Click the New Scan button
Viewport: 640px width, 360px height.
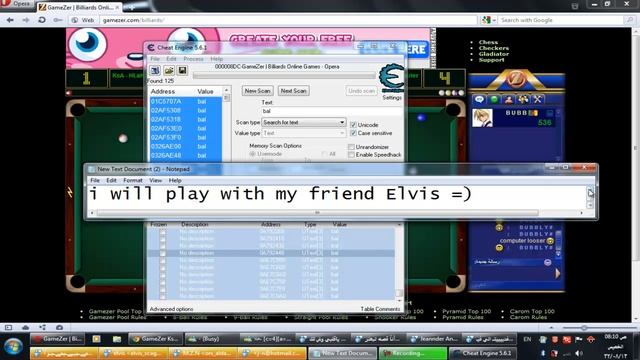click(258, 91)
